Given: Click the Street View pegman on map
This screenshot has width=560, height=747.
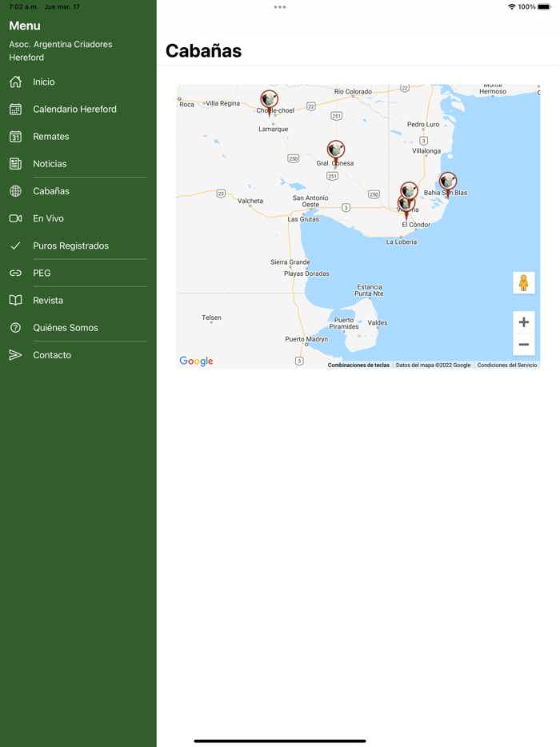Looking at the screenshot, I should pos(523,283).
